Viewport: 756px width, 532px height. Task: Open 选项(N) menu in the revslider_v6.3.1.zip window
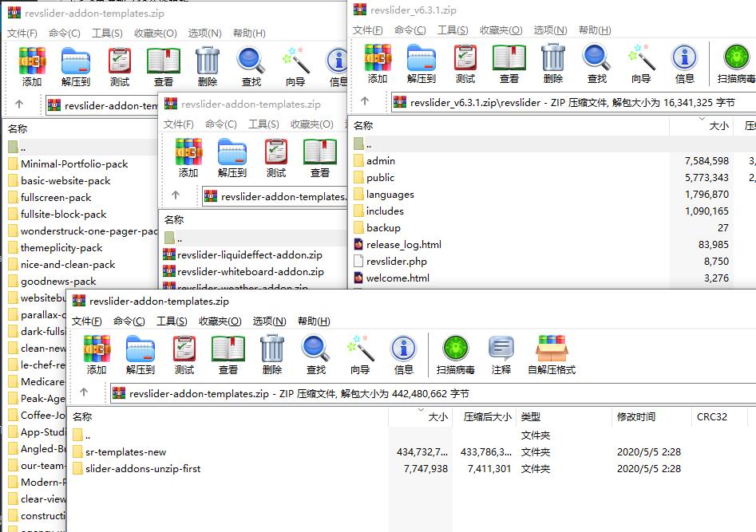550,30
